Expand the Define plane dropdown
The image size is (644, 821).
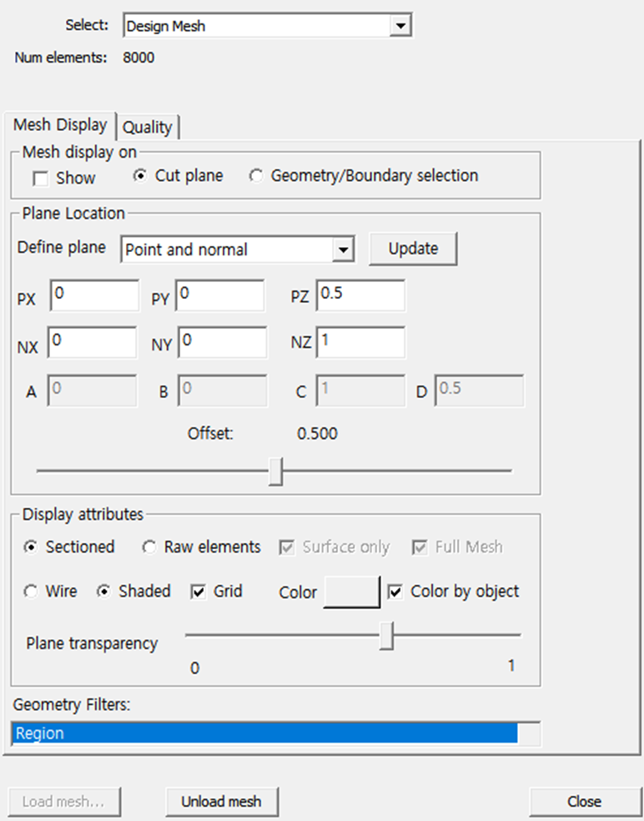[x=341, y=249]
